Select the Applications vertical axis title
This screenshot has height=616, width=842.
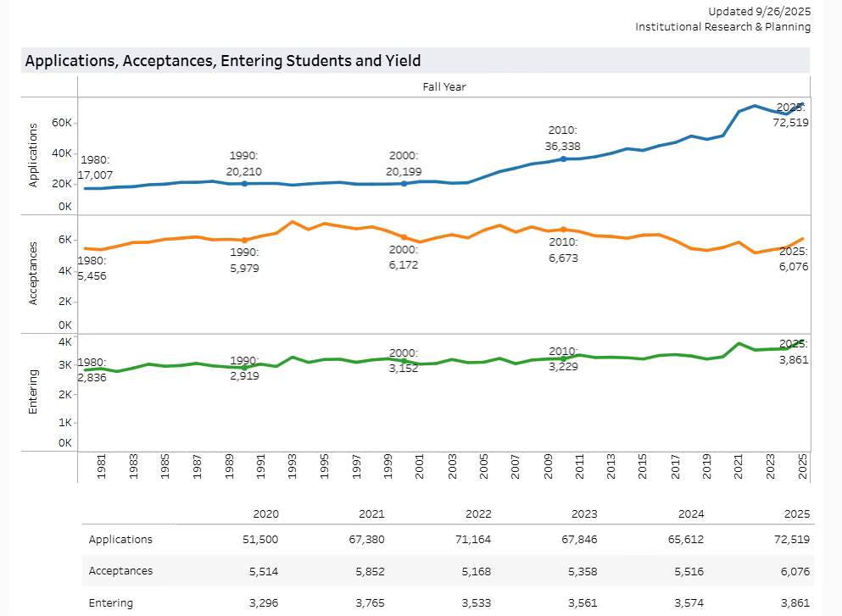coord(34,155)
